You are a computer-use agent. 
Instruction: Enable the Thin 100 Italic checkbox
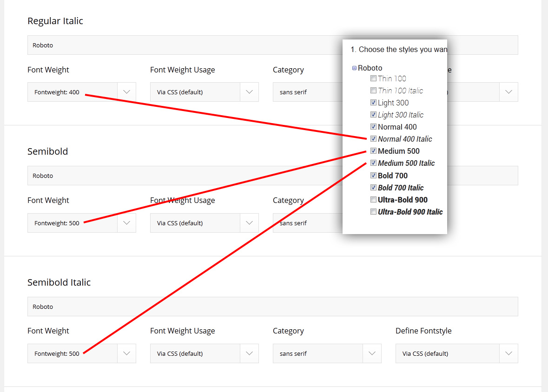click(373, 91)
